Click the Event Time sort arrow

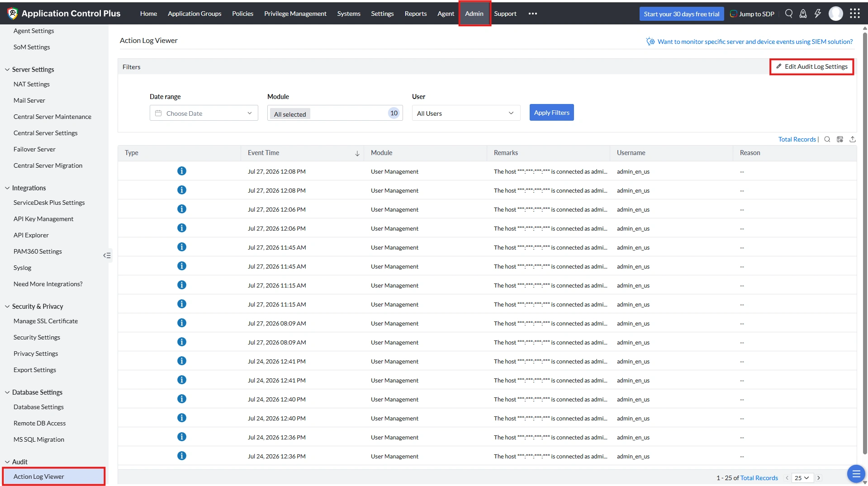[357, 153]
